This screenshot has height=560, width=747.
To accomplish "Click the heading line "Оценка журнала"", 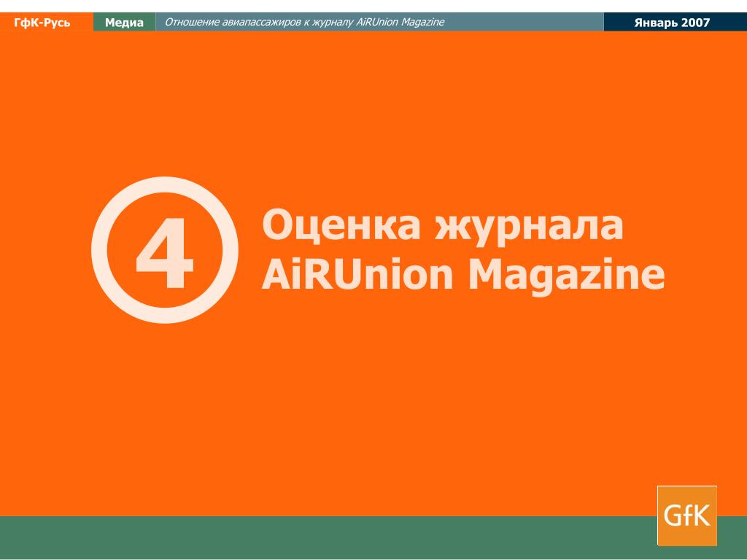I will 443,226.
